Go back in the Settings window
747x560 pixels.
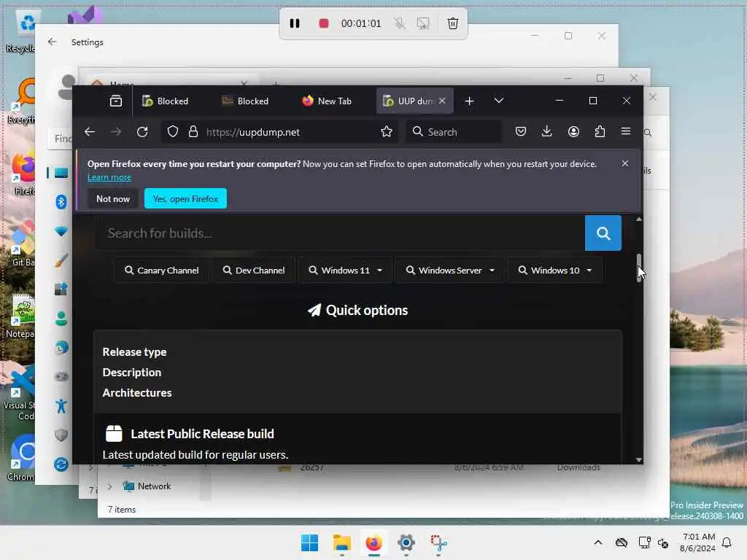coord(53,42)
